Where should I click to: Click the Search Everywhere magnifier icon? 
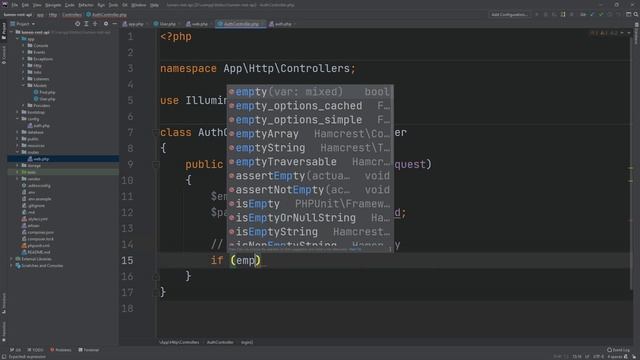click(636, 15)
